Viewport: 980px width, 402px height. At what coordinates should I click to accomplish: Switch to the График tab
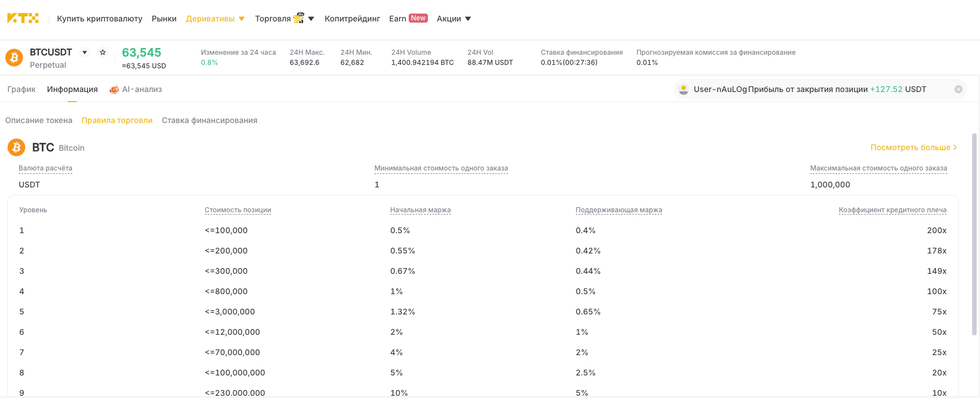[x=21, y=89]
